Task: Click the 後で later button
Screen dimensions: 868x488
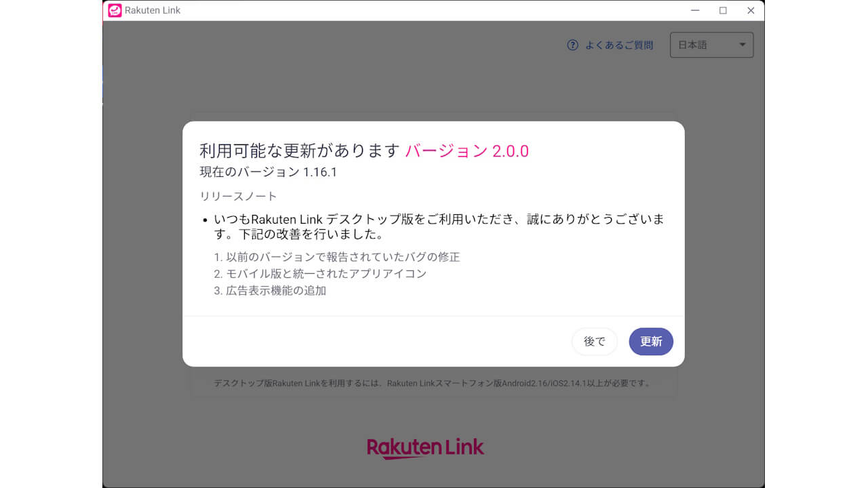Action: [595, 342]
